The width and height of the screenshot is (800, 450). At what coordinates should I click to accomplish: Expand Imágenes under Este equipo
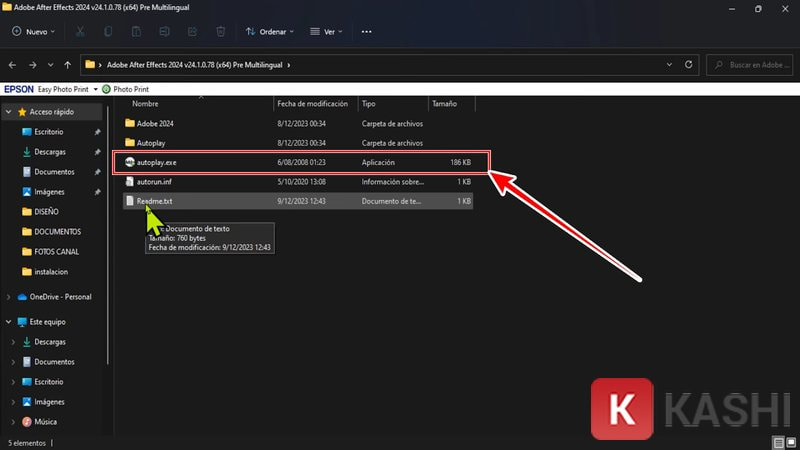tap(13, 402)
